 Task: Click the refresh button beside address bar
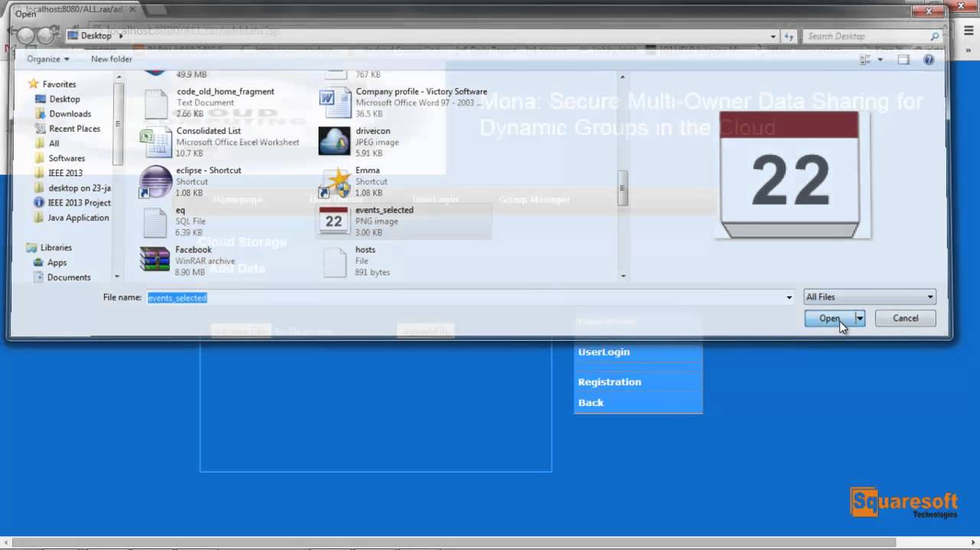click(x=789, y=36)
